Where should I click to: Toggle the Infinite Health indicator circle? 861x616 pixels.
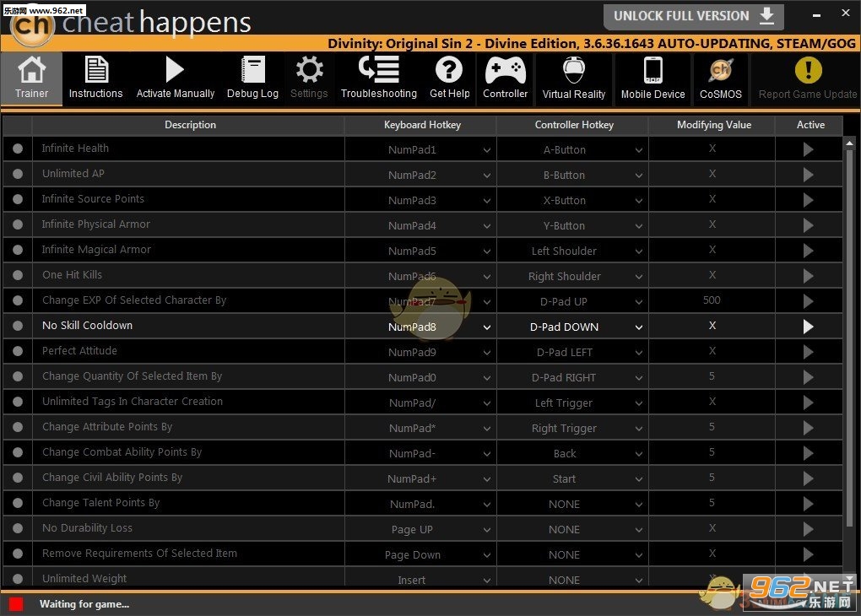[x=18, y=149]
